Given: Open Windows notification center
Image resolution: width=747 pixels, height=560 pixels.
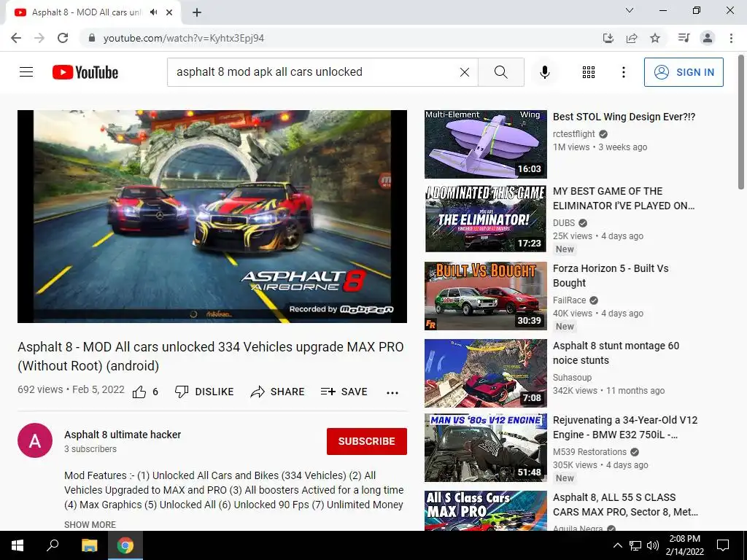Looking at the screenshot, I should (x=723, y=545).
